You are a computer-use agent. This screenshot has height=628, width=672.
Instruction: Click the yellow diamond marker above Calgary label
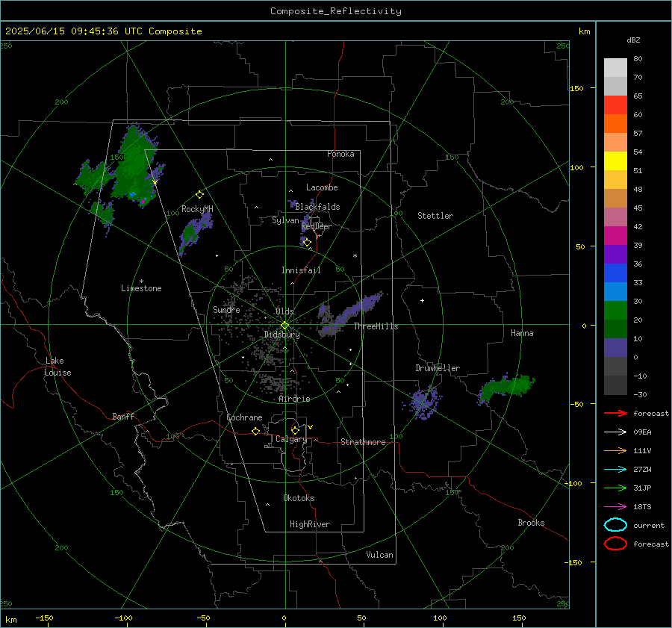click(295, 430)
